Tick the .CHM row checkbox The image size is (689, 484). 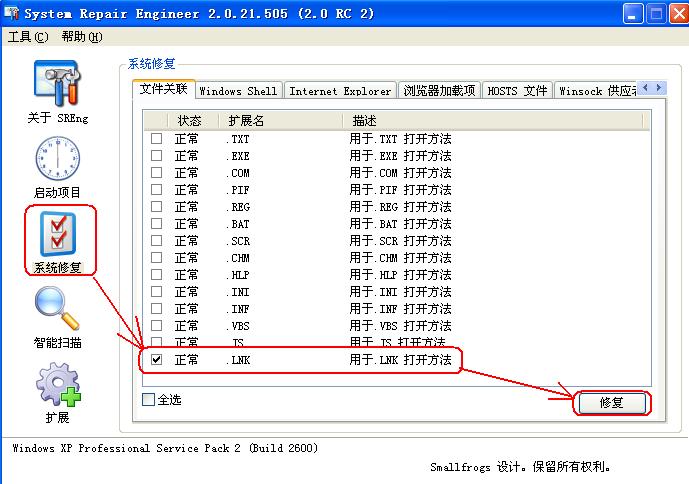click(x=156, y=258)
